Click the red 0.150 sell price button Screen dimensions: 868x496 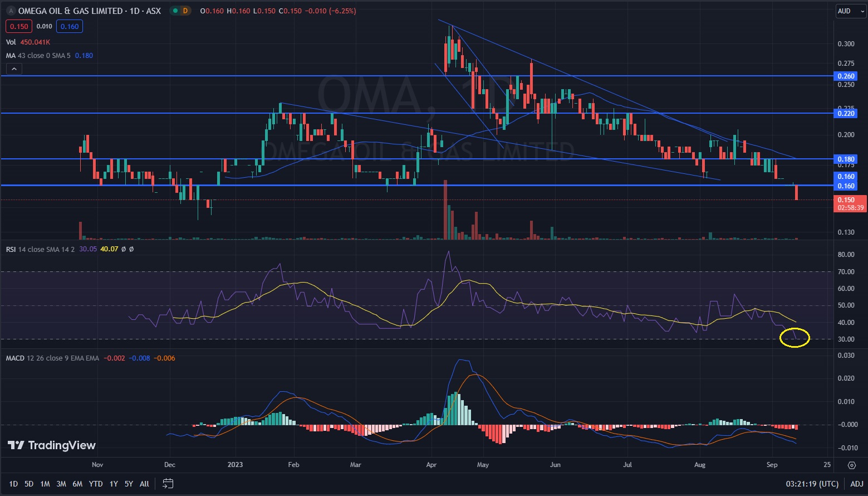click(19, 26)
